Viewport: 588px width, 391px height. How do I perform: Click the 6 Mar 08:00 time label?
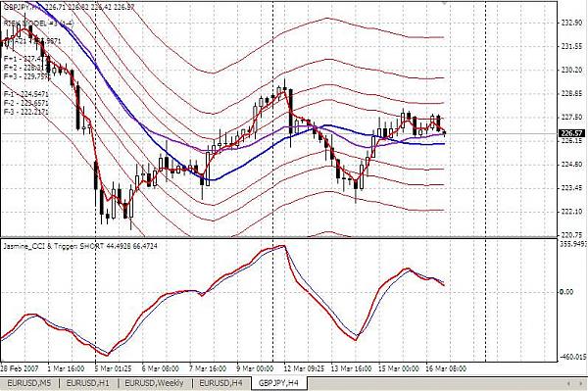tap(160, 368)
